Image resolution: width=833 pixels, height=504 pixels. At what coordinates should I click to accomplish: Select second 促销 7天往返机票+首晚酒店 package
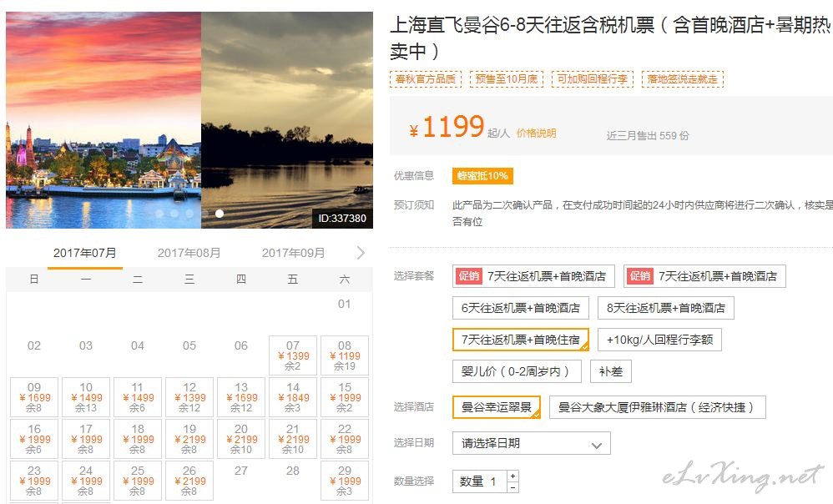coord(704,276)
